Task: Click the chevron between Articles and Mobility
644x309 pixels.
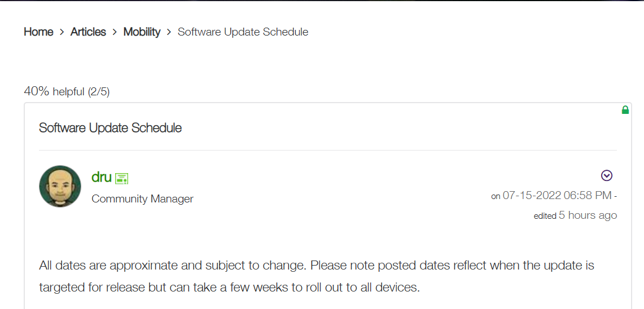Action: pos(115,33)
